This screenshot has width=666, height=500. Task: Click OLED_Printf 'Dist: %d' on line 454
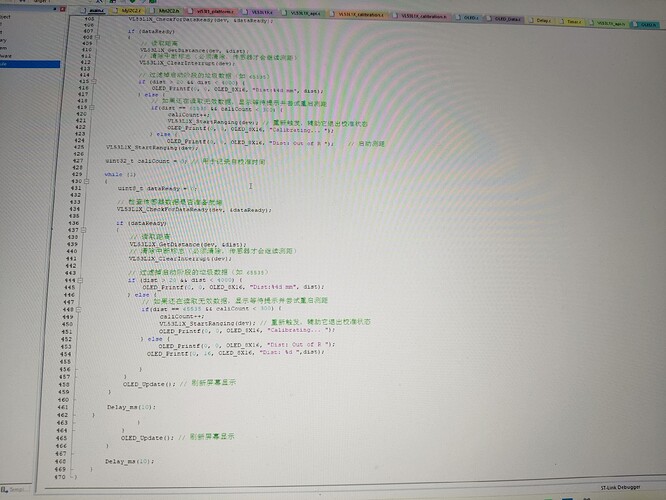tap(236, 353)
